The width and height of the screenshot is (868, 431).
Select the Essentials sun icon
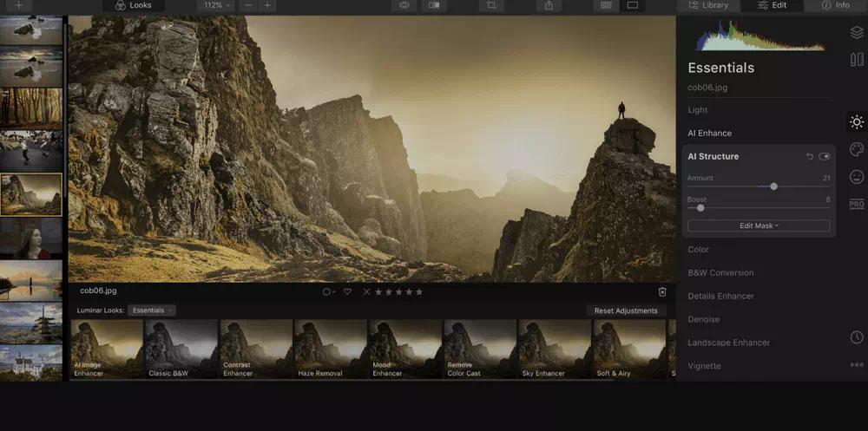click(x=857, y=122)
